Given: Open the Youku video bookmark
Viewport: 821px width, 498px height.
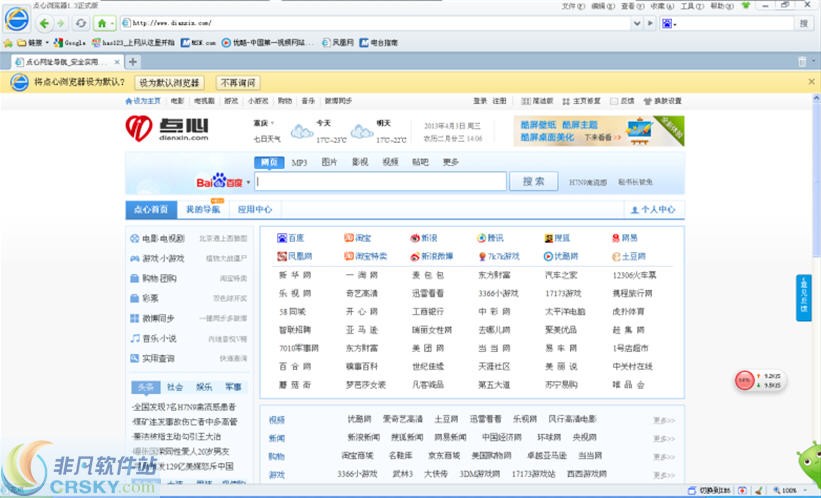Looking at the screenshot, I should pyautogui.click(x=268, y=42).
